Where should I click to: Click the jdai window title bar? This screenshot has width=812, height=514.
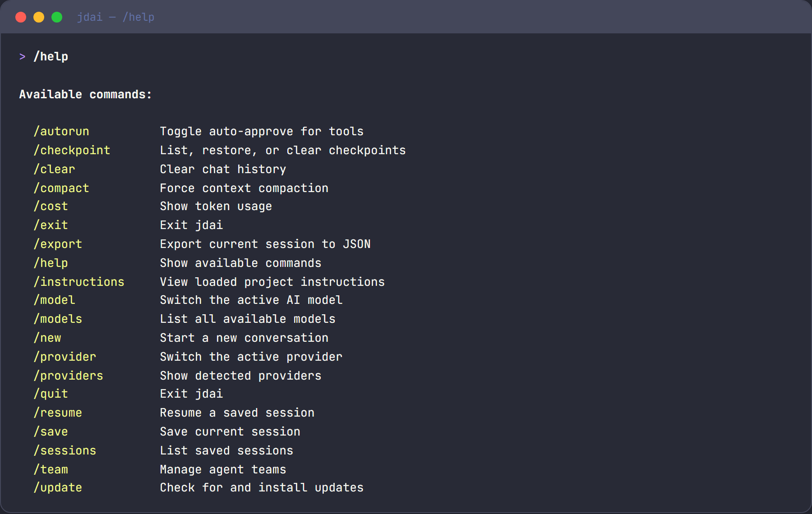[115, 17]
